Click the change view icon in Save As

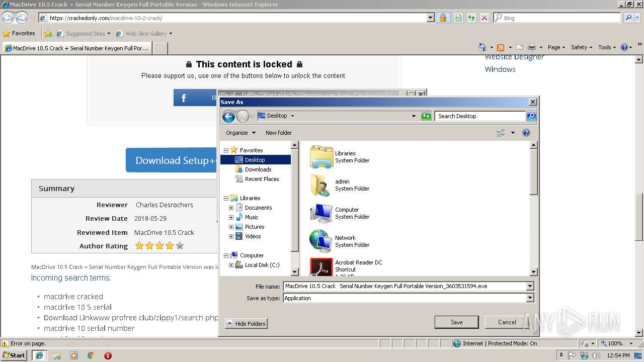coord(501,133)
